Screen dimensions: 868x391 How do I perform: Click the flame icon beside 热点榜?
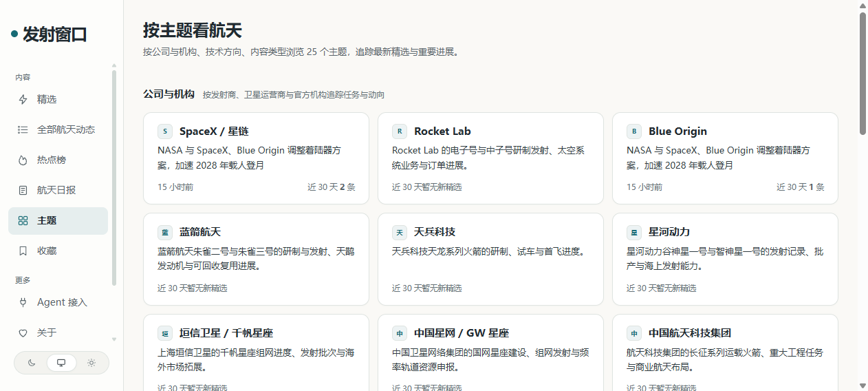click(x=23, y=160)
